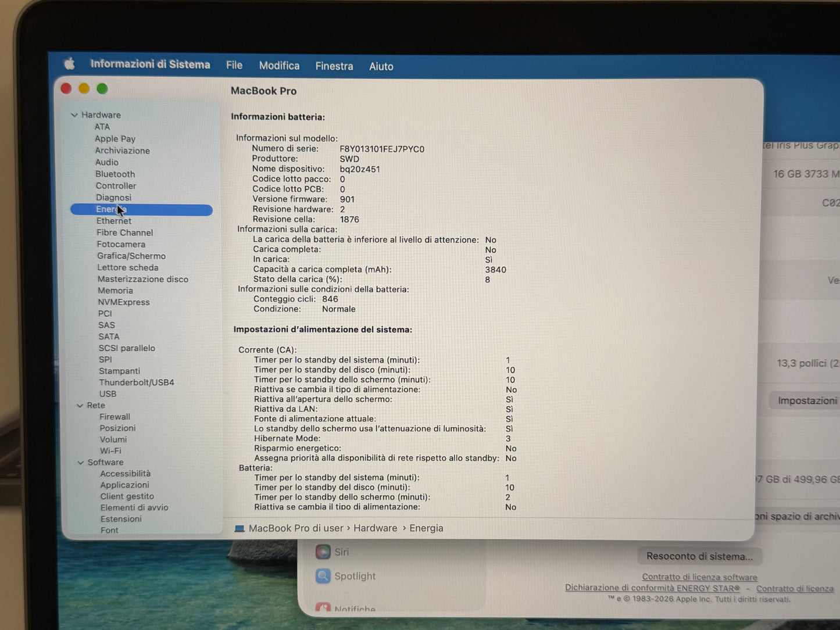Collapse the Rete section
Screen dimensions: 840x630
[x=80, y=406]
